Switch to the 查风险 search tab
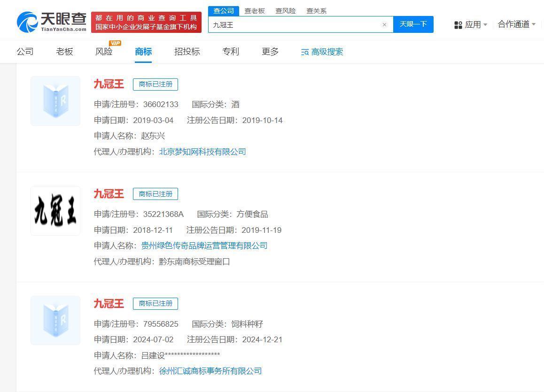Screen dimensions: 544x392 tap(285, 11)
